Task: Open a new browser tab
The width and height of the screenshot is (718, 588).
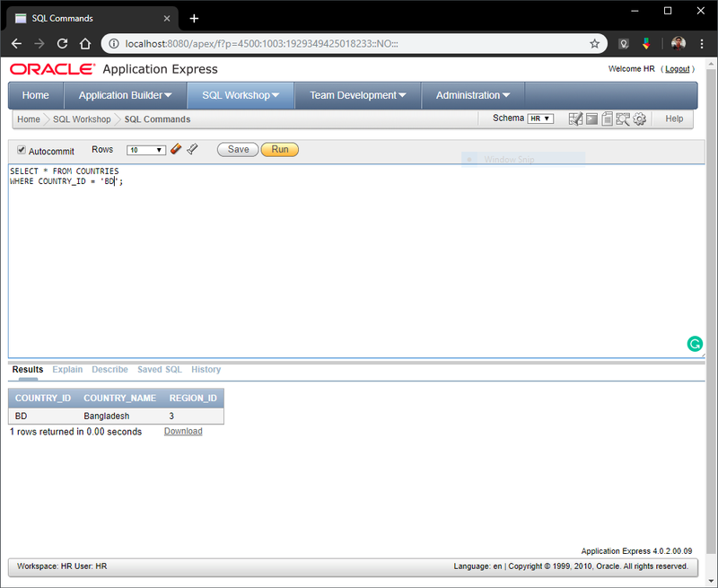Action: [x=194, y=18]
